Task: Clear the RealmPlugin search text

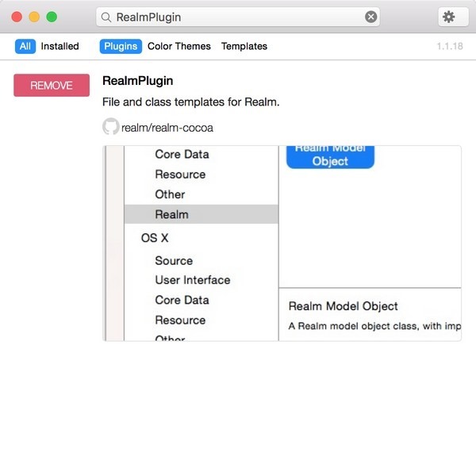Action: (370, 17)
